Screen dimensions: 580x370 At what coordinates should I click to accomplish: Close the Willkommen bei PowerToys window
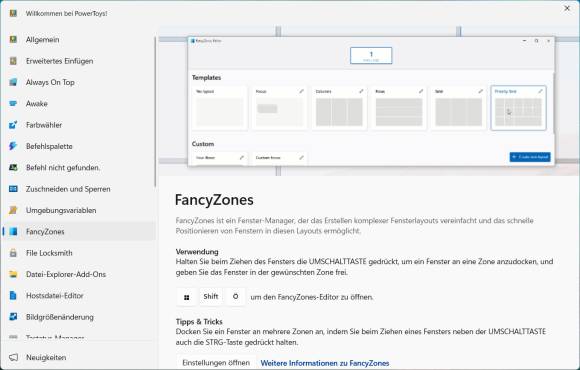[567, 8]
